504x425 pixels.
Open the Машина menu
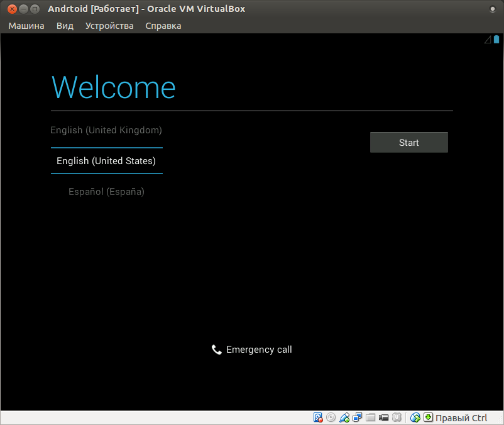[x=26, y=26]
